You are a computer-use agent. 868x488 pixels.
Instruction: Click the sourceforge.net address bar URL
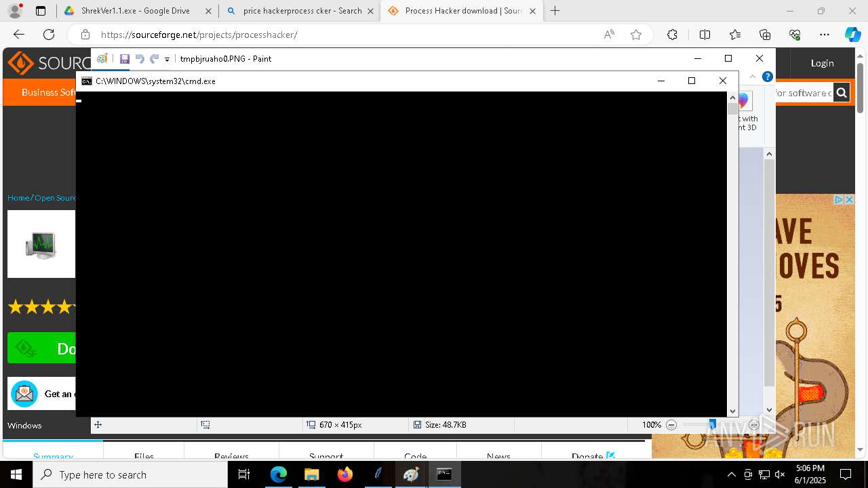pos(199,35)
